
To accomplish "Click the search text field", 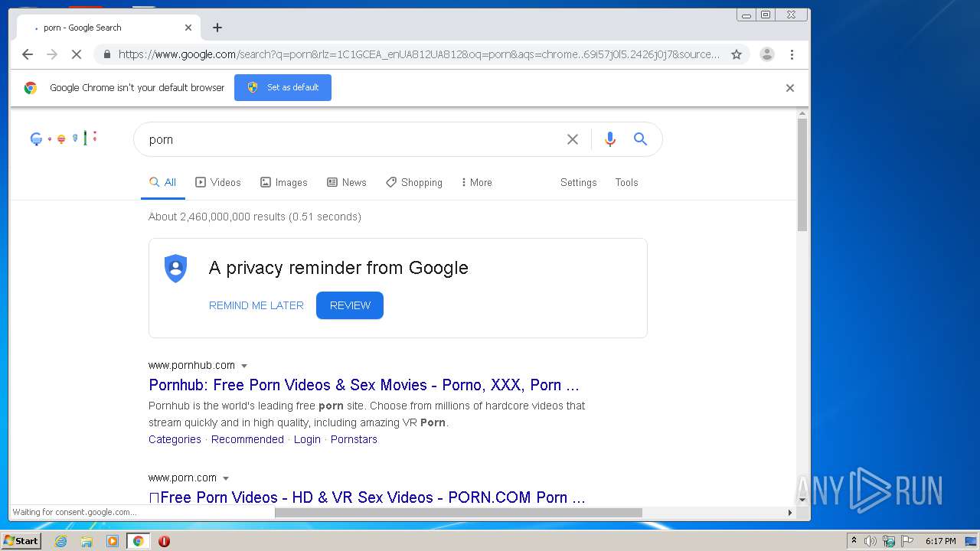I will click(352, 139).
